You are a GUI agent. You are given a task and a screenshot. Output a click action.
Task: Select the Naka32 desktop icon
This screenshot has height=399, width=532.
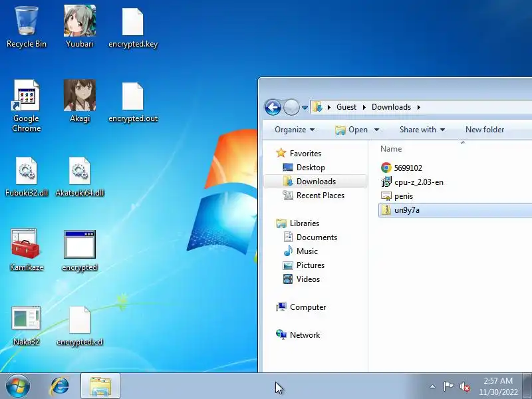27,326
